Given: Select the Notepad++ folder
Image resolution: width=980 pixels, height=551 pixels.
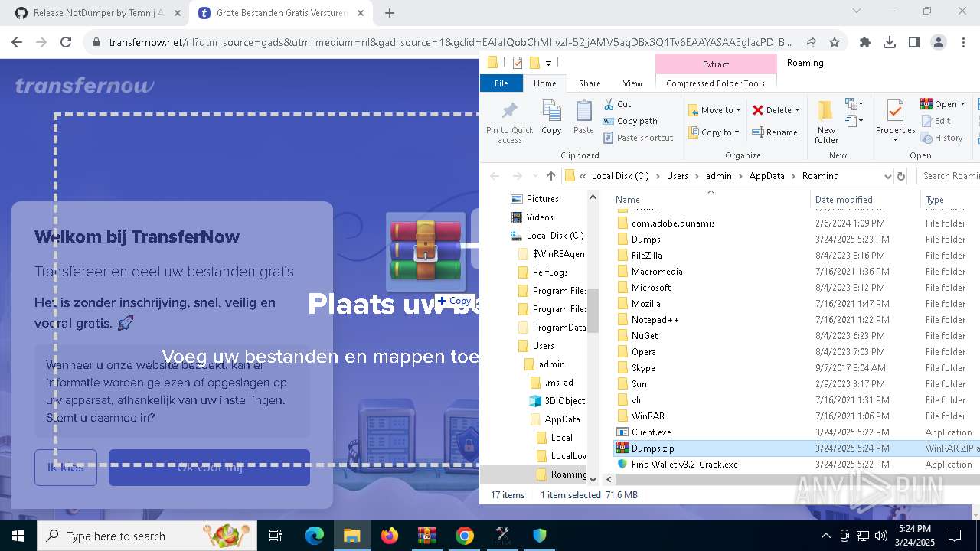Looking at the screenshot, I should pyautogui.click(x=655, y=320).
